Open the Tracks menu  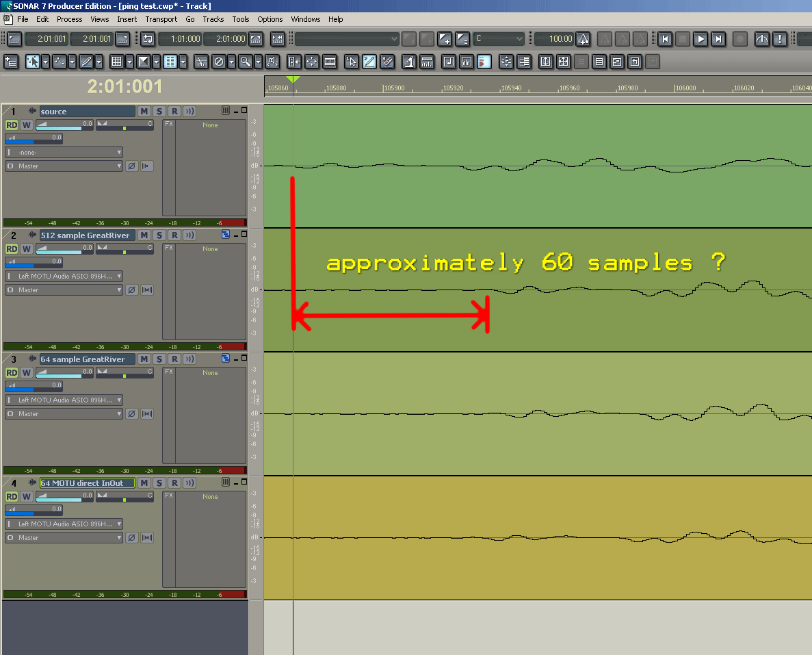click(x=213, y=19)
